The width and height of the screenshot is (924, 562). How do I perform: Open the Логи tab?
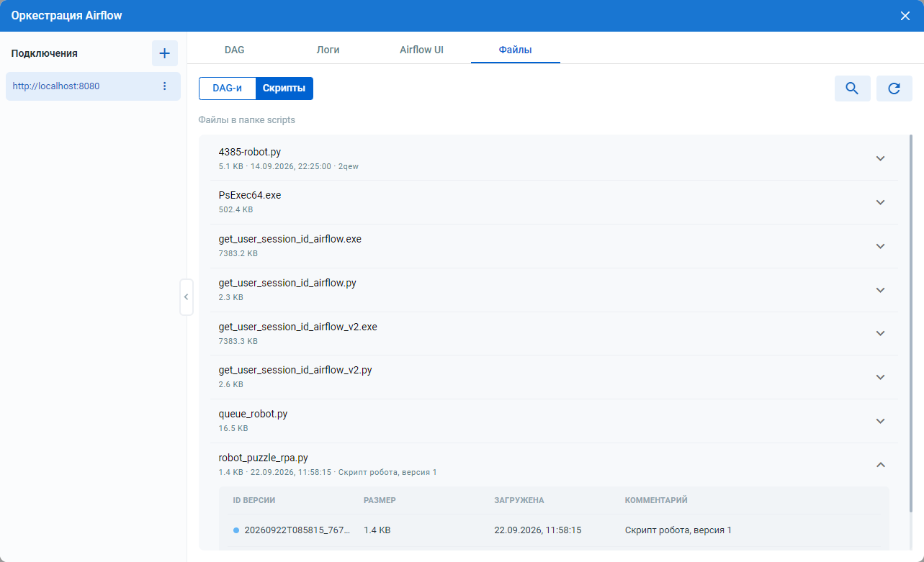[x=328, y=50]
